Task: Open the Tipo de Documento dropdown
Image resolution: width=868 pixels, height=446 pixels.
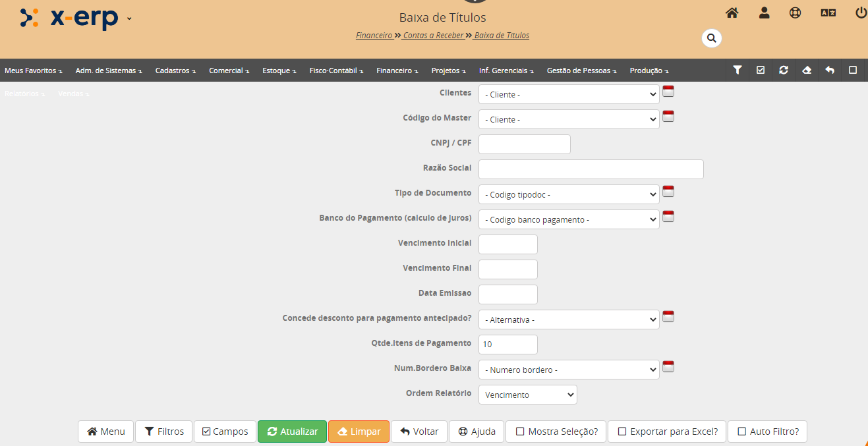Action: (x=568, y=194)
